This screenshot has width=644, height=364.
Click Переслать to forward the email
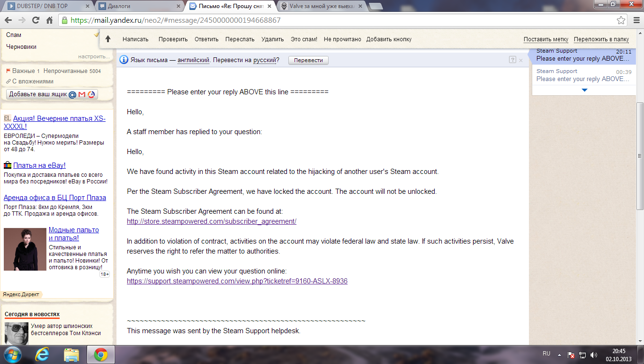(240, 39)
